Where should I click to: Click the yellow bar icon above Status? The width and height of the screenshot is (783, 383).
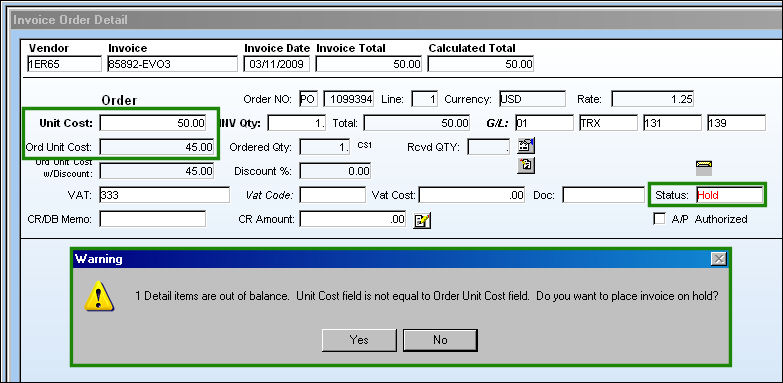tap(704, 168)
